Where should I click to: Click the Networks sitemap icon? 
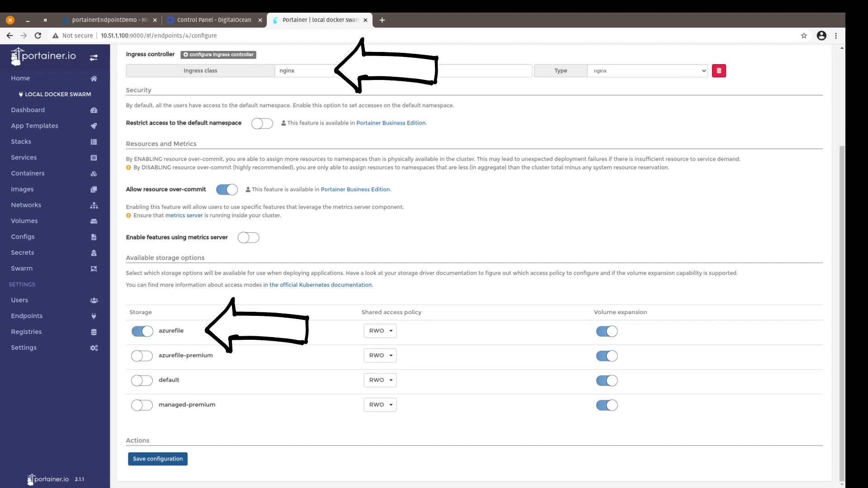94,205
